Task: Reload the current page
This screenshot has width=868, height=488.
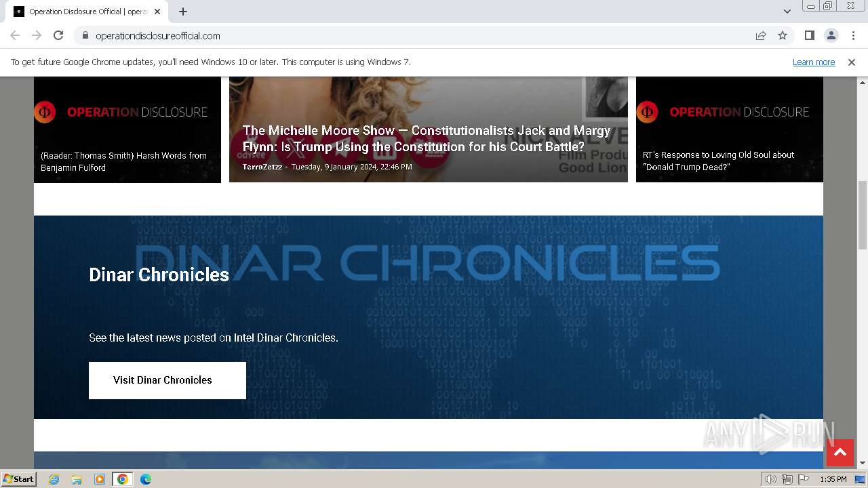Action: [x=58, y=35]
